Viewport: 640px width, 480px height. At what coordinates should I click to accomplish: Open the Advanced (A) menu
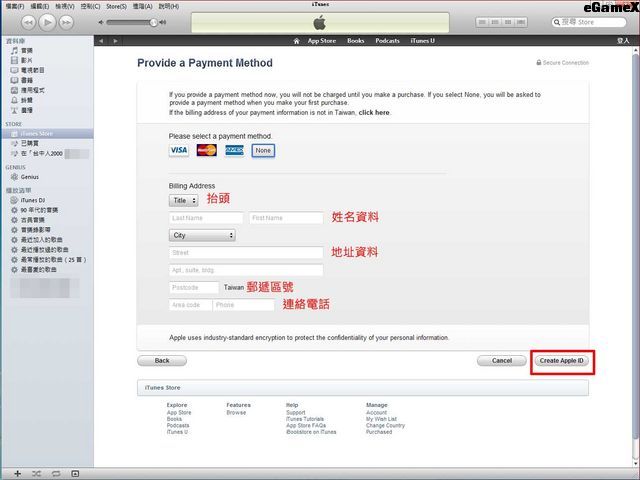[x=142, y=7]
